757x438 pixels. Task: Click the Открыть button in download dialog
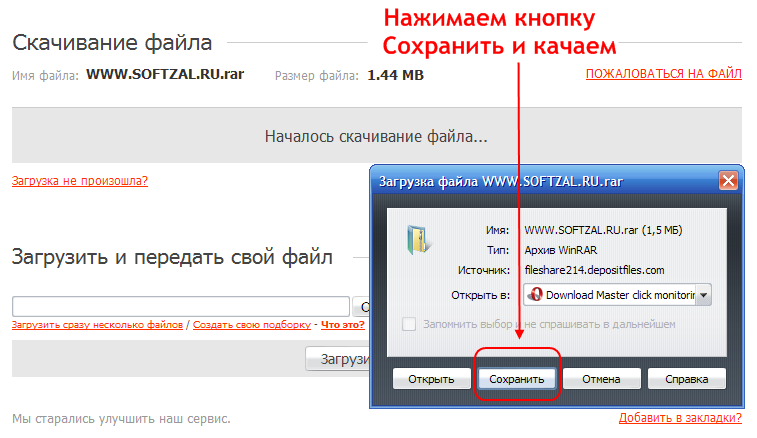tap(432, 379)
